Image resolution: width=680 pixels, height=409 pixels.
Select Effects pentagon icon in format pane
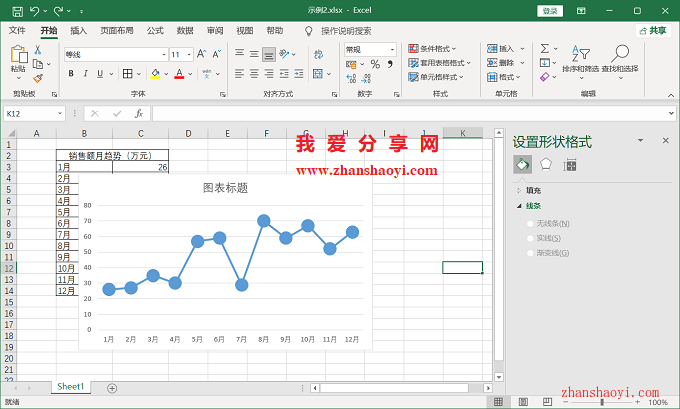click(x=546, y=165)
